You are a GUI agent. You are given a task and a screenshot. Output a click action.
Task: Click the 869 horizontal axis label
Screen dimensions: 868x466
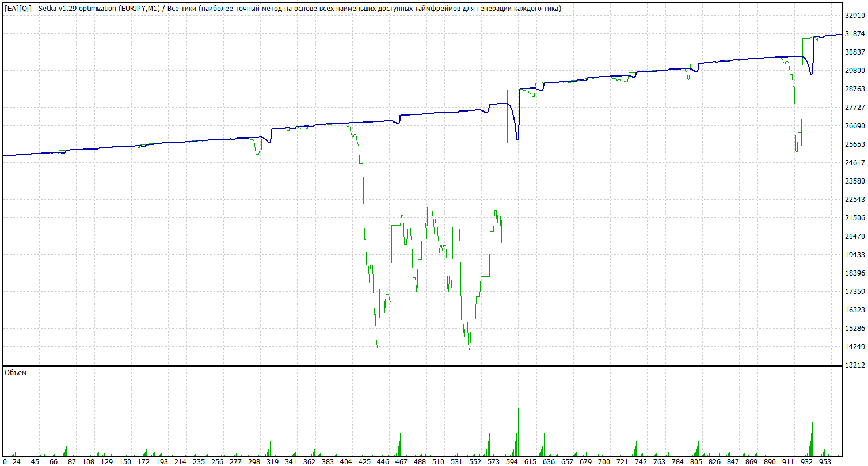point(751,461)
